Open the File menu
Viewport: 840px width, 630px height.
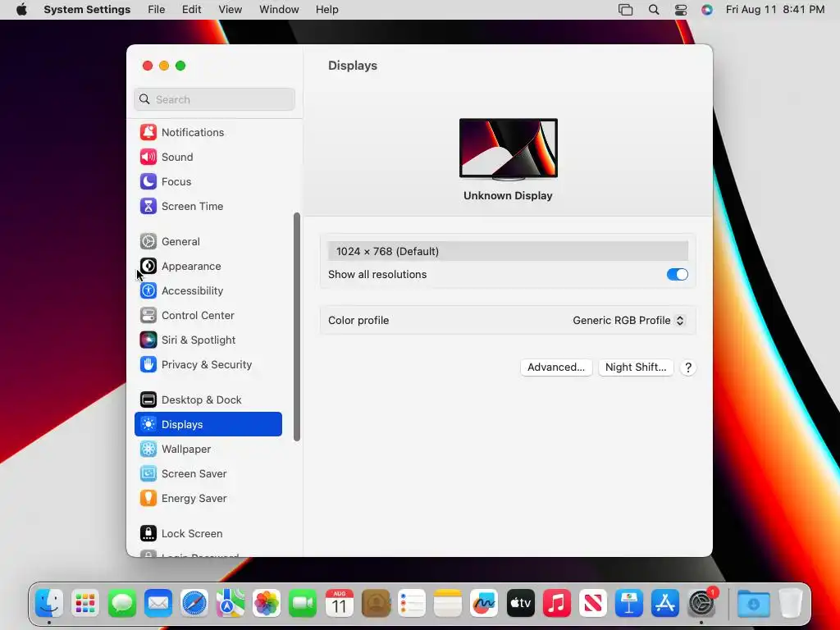click(157, 10)
